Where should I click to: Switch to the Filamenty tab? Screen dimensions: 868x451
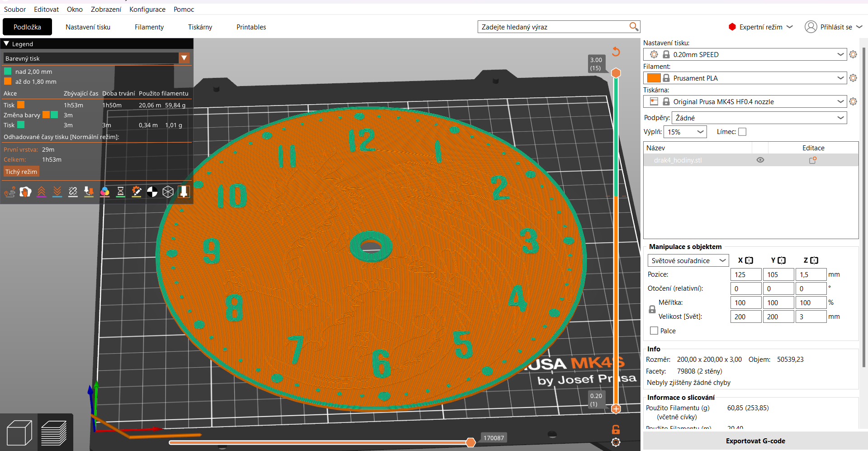coord(149,27)
